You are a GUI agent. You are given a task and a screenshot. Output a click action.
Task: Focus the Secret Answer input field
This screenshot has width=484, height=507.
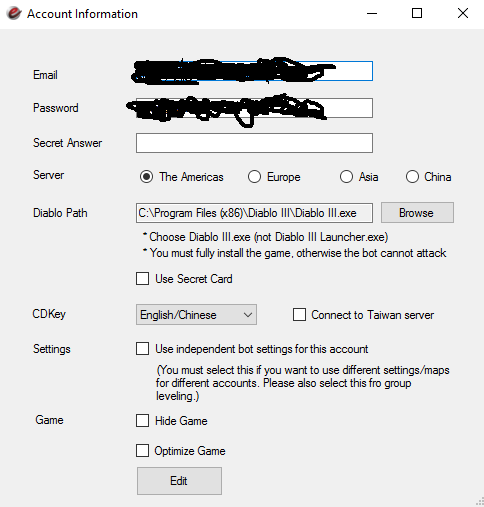(254, 143)
